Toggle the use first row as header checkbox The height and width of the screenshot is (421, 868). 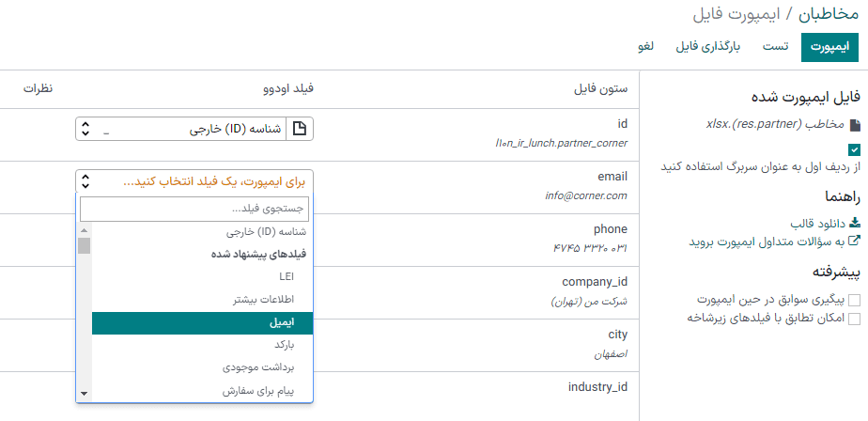tap(854, 149)
